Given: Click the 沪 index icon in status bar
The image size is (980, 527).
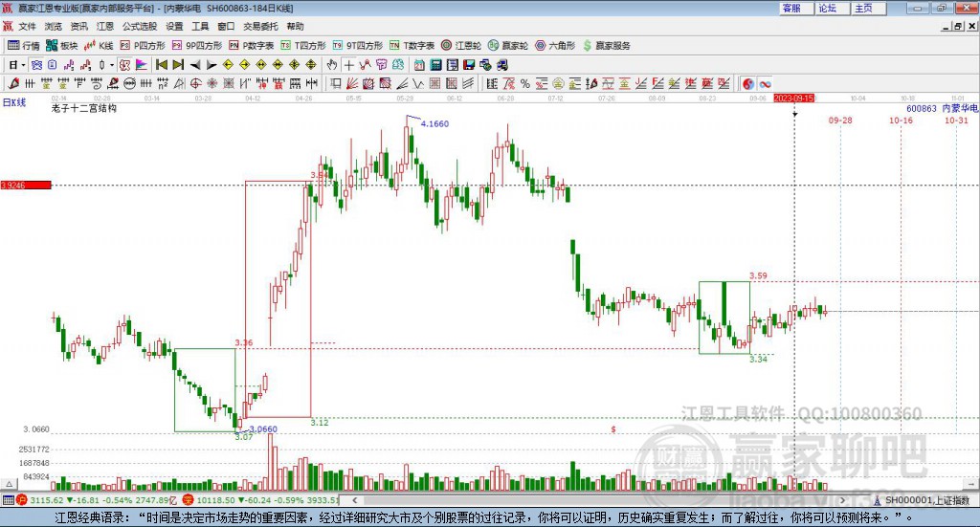Looking at the screenshot, I should [x=22, y=500].
